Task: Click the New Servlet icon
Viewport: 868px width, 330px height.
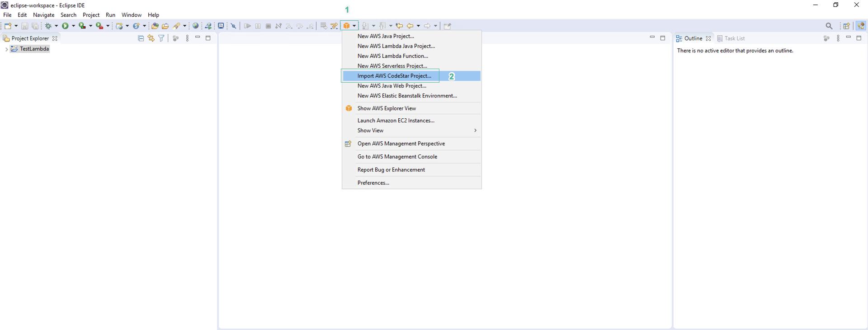Action: 136,26
